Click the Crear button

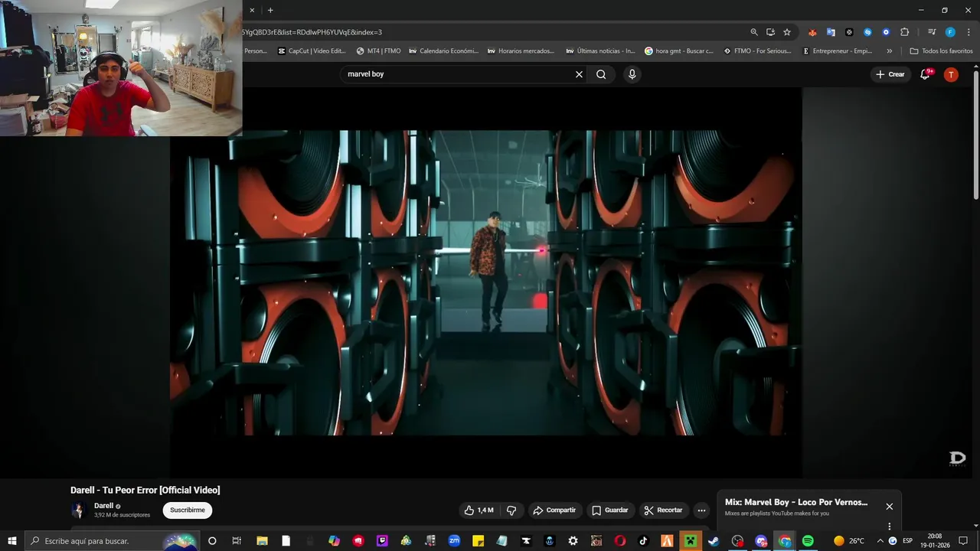tap(890, 74)
